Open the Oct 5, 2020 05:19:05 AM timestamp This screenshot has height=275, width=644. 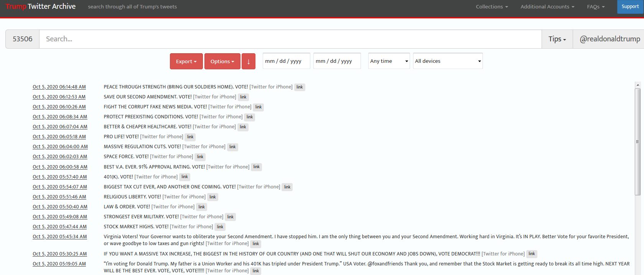(x=59, y=264)
